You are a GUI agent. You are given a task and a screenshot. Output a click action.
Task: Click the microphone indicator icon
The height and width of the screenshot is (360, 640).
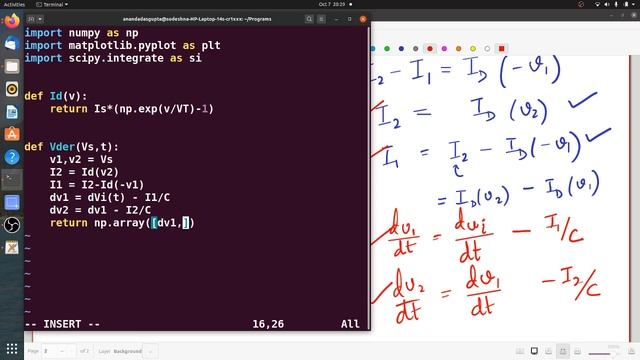click(616, 4)
